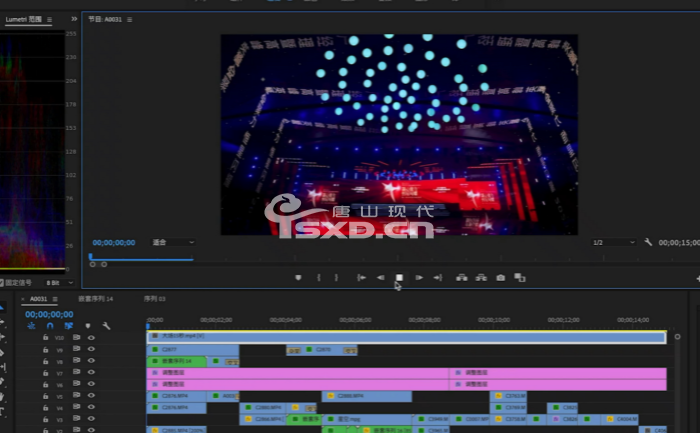Select the Track Select Forward tool

2,322
